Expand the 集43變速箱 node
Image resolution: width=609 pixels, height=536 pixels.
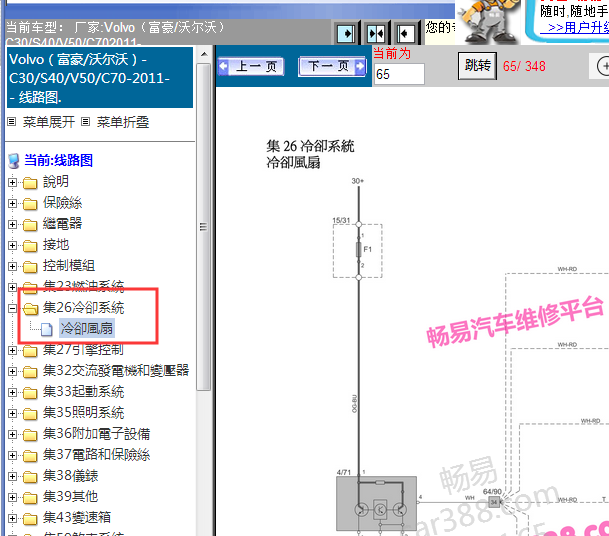pyautogui.click(x=12, y=518)
